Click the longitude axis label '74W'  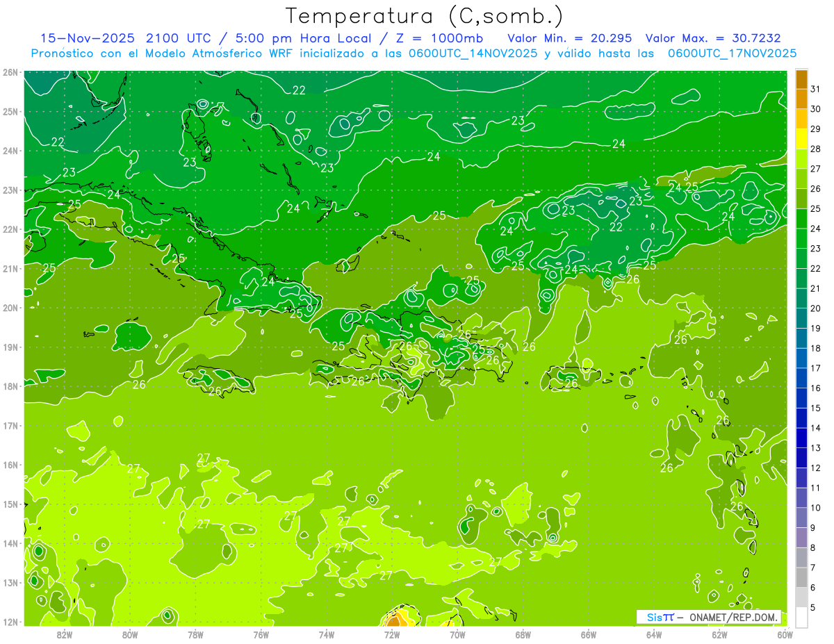tap(327, 634)
